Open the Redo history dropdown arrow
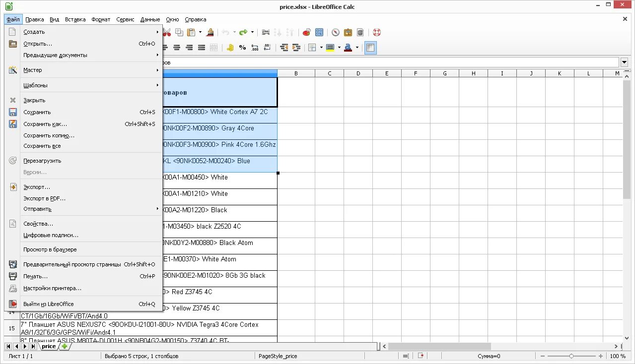The width and height of the screenshot is (635, 364). click(252, 32)
